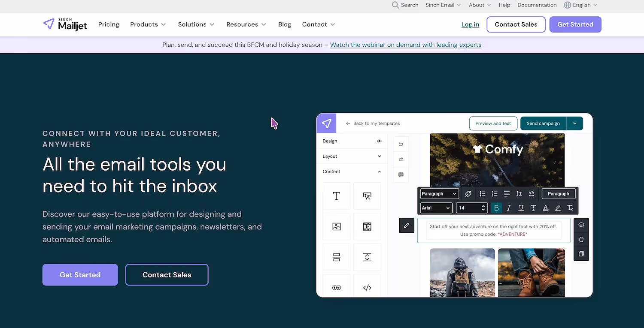The height and width of the screenshot is (328, 644).
Task: Click the font size 14 stepper field
Action: click(472, 208)
